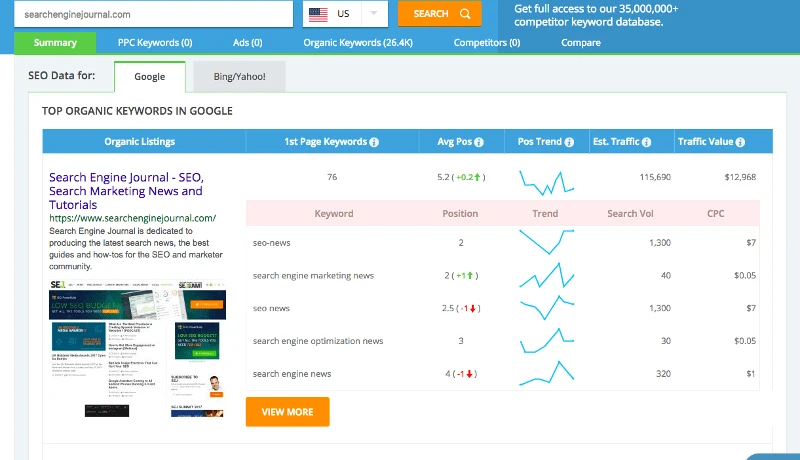The image size is (800, 460).
Task: Click info icon beside Pos Trend
Action: click(569, 142)
